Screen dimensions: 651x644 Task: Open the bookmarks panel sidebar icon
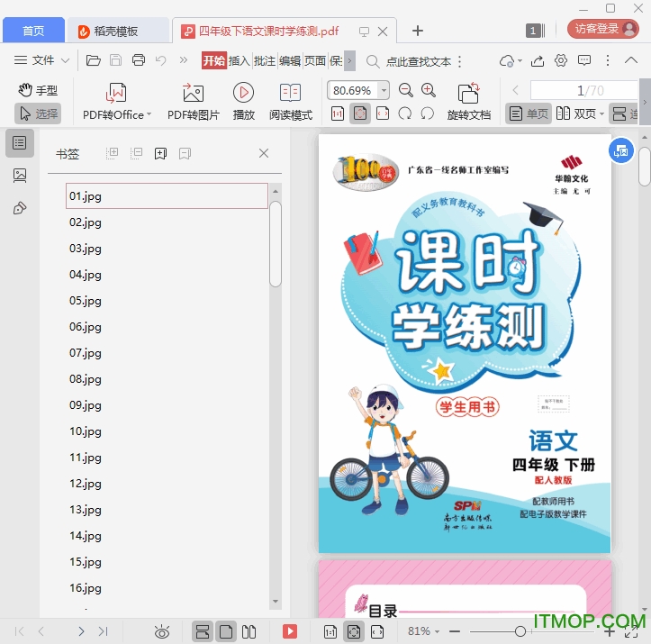pyautogui.click(x=20, y=143)
